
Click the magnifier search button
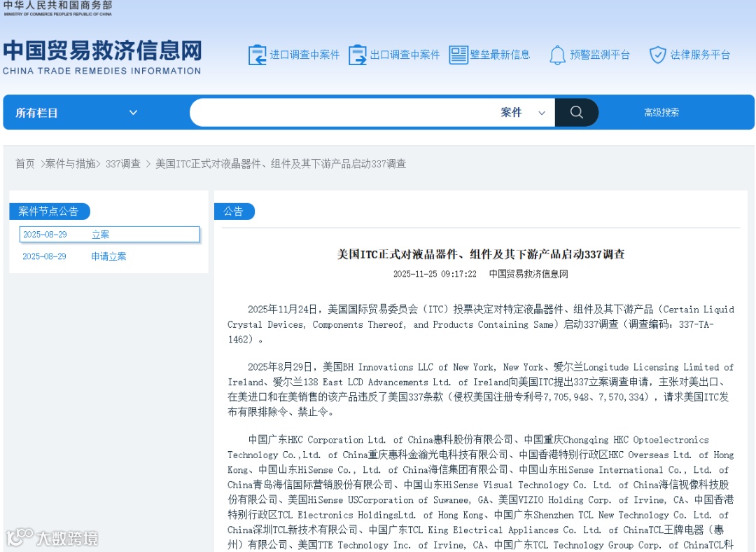click(577, 112)
